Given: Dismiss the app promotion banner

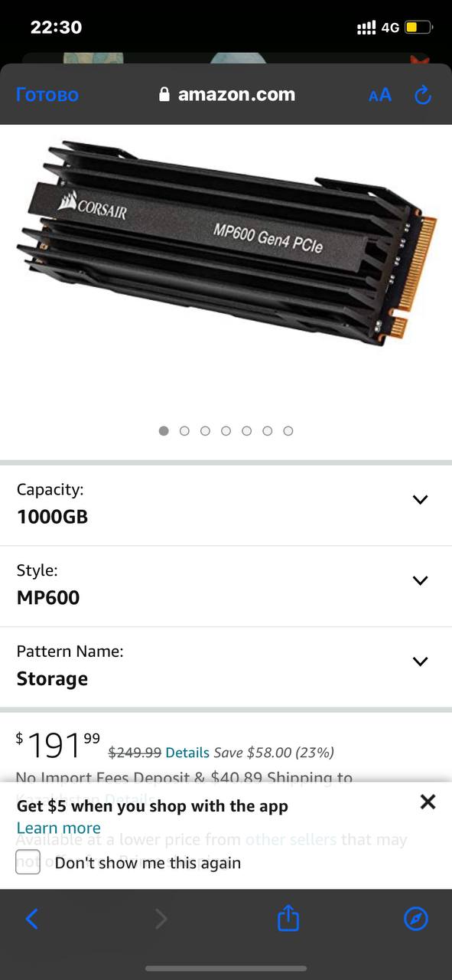Looking at the screenshot, I should (428, 802).
